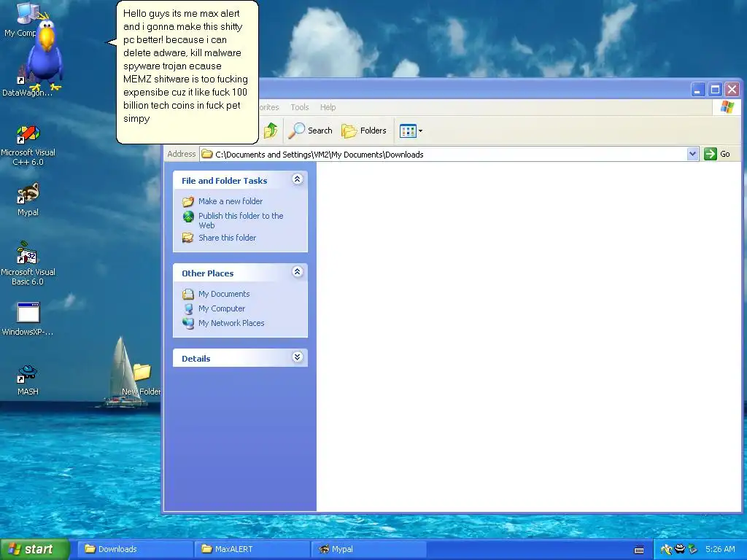Click the 5:26 AM system clock
Viewport: 747px width, 560px height.
pyautogui.click(x=720, y=549)
